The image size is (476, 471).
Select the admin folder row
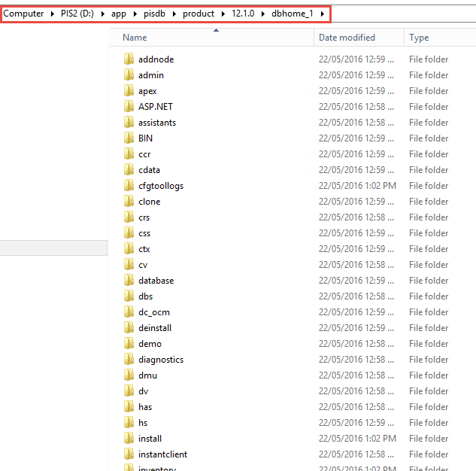click(151, 75)
